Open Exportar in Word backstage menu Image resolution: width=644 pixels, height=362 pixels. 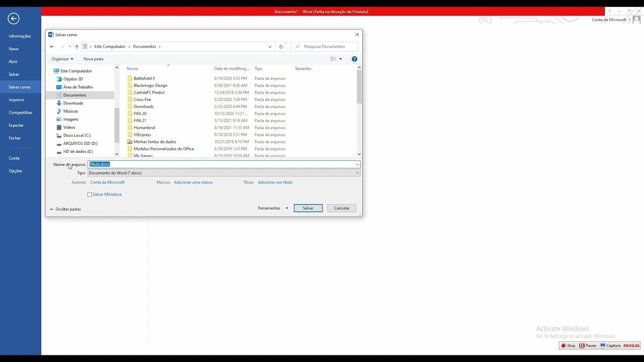[x=16, y=125]
